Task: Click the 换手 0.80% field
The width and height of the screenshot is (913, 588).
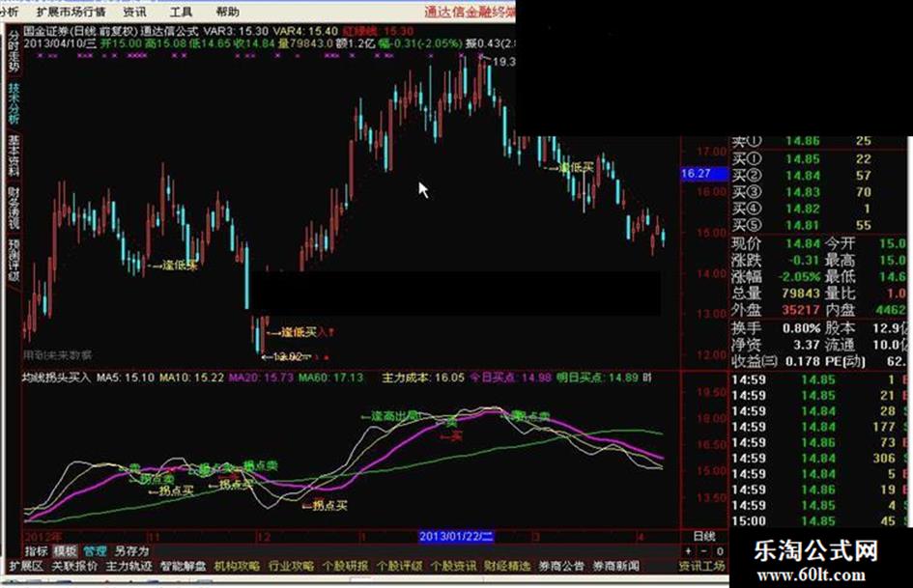Action: pyautogui.click(x=776, y=328)
